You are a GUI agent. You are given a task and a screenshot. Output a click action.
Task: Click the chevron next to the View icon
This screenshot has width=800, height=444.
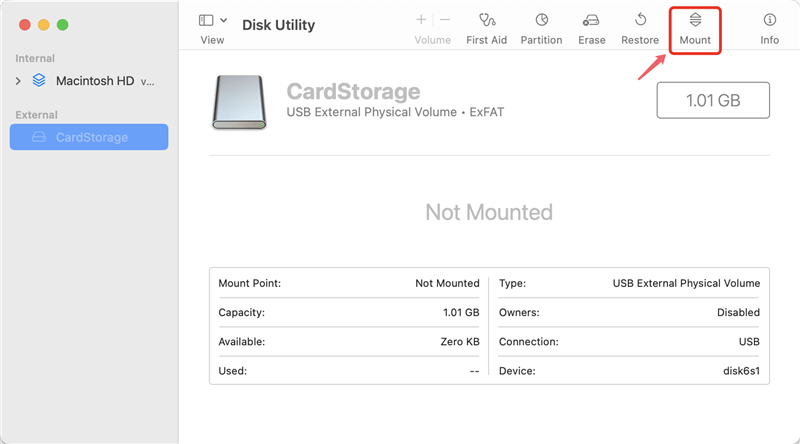coord(223,20)
